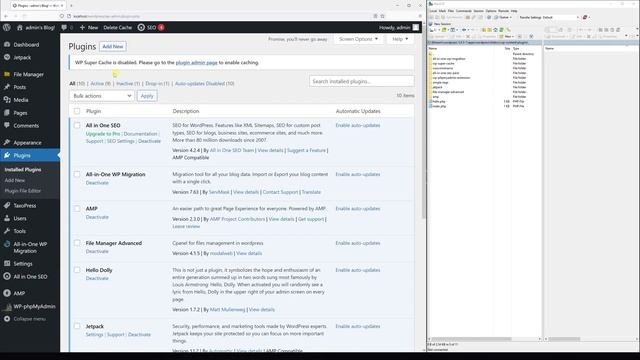Open the parent directory entry in WinSCP

430,54
